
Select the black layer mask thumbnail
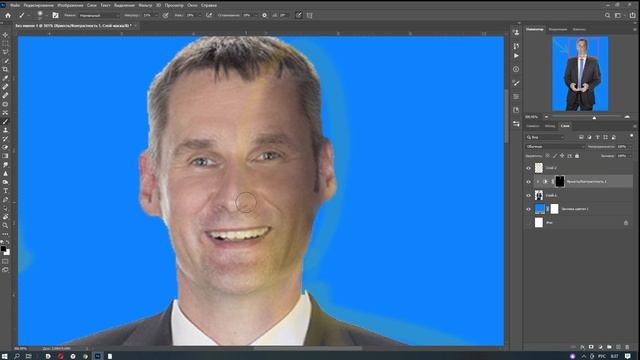[x=560, y=182]
